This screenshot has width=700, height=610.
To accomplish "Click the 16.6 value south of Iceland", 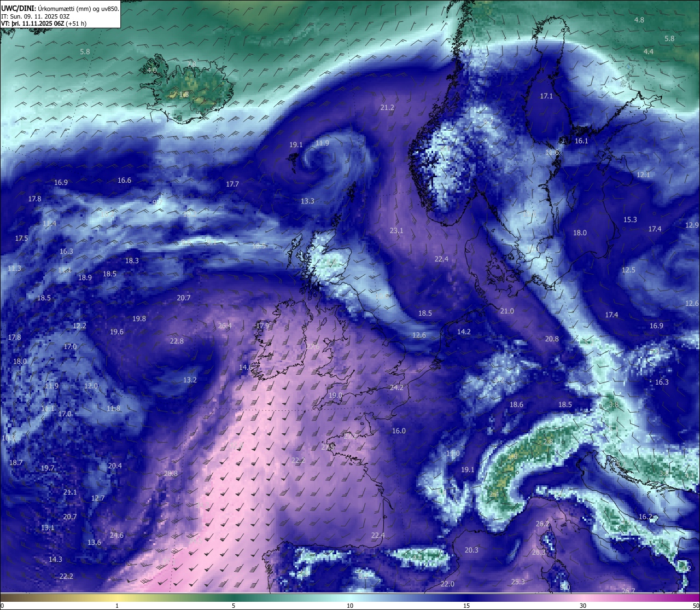I will point(124,180).
